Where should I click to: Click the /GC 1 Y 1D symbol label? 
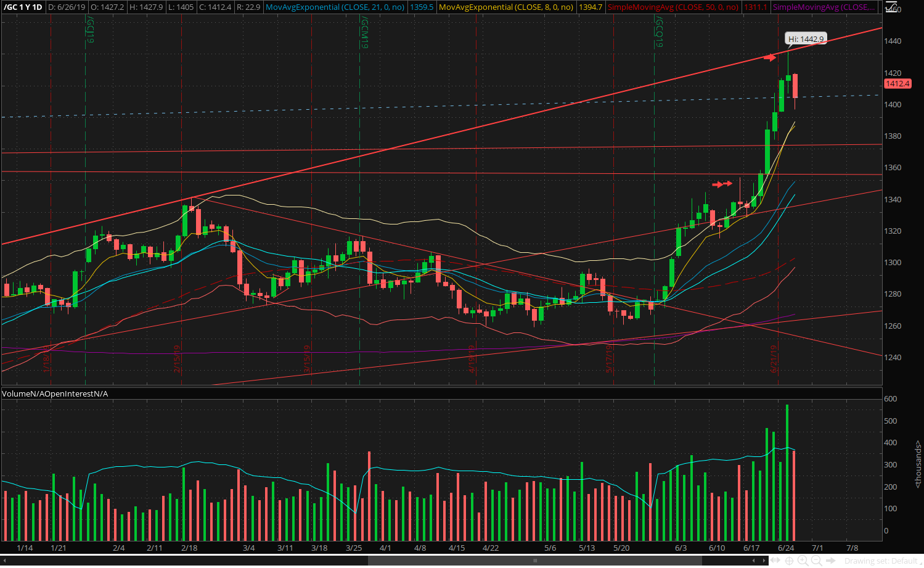[23, 7]
